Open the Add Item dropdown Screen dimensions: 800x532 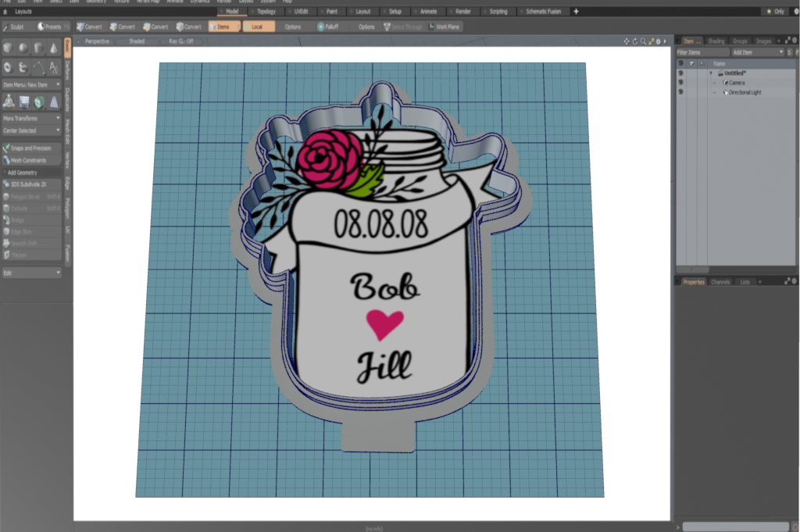point(757,52)
